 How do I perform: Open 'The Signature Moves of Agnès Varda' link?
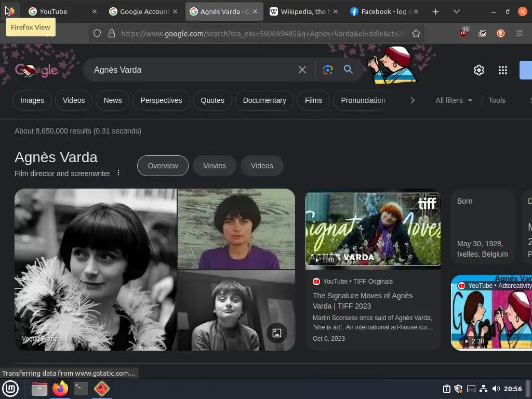(363, 301)
